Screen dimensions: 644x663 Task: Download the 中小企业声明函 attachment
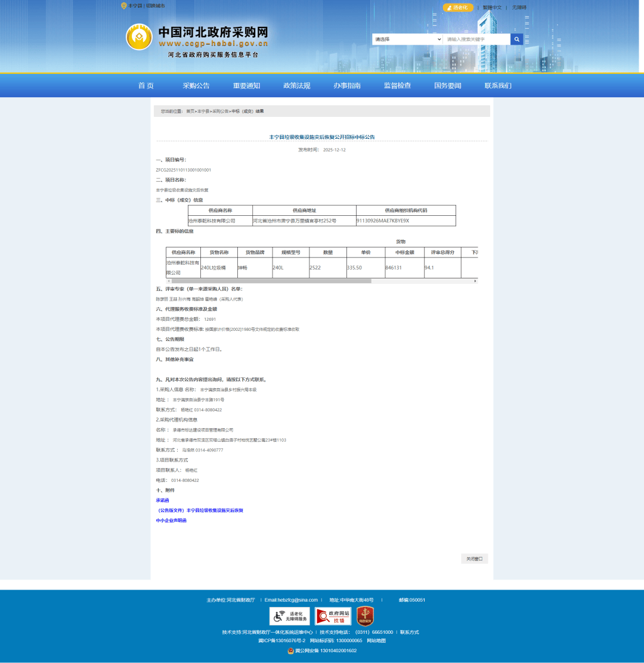coord(171,521)
